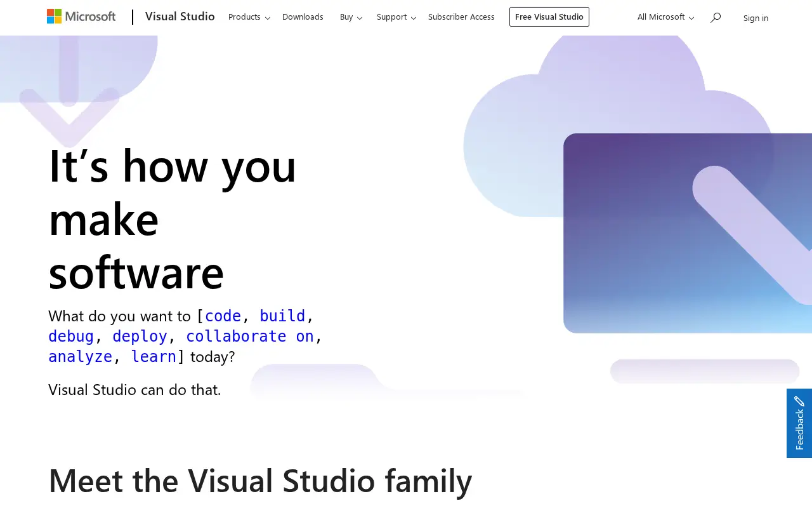Screen dimensions: 812x508
Task: Click the "analyze" link
Action: point(80,356)
